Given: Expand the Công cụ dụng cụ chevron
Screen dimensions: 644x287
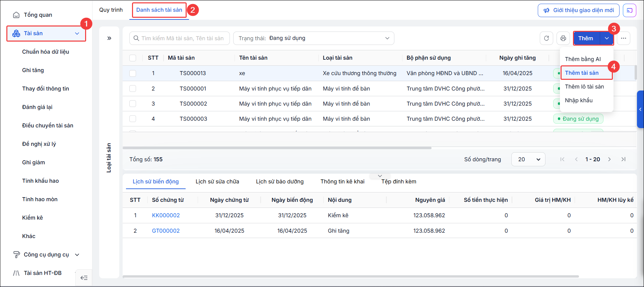Looking at the screenshot, I should pos(77,255).
